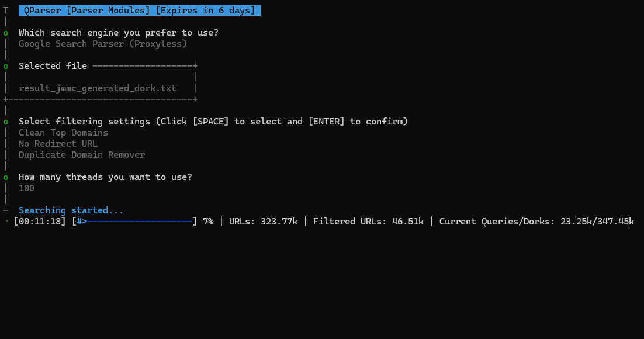Click the green marker beside filtering settings prompt
The image size is (644, 339).
pos(6,122)
